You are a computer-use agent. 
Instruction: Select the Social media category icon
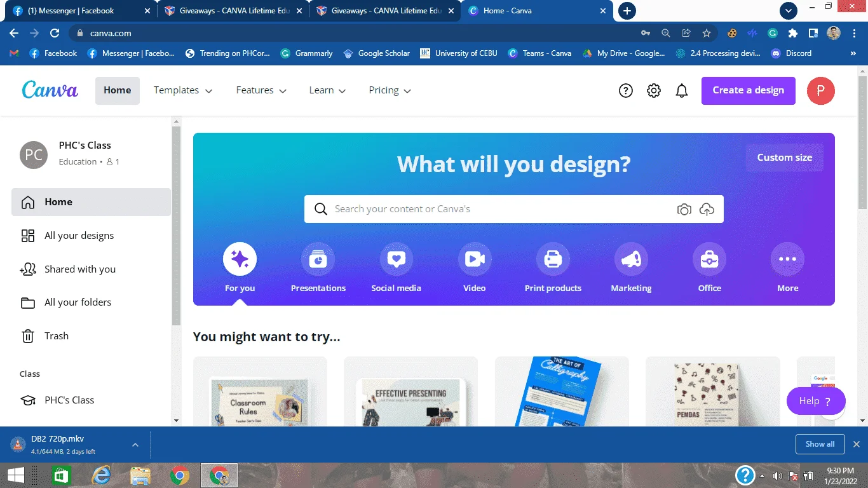397,259
